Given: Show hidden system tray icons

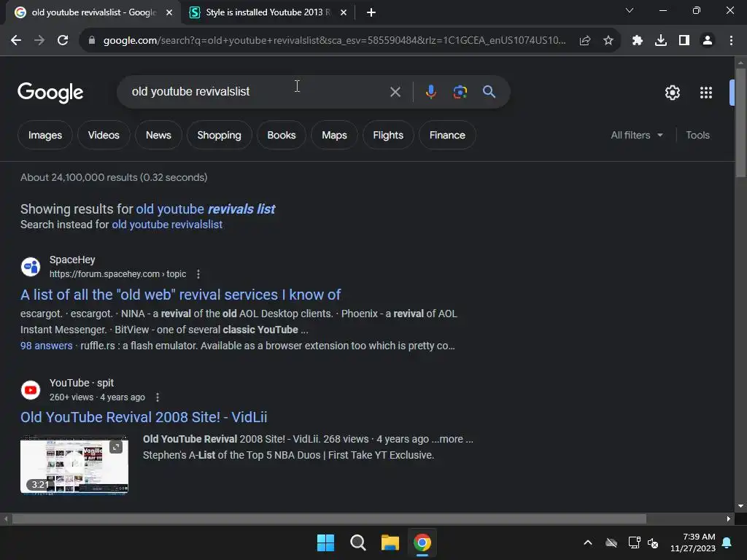Looking at the screenshot, I should (x=588, y=542).
